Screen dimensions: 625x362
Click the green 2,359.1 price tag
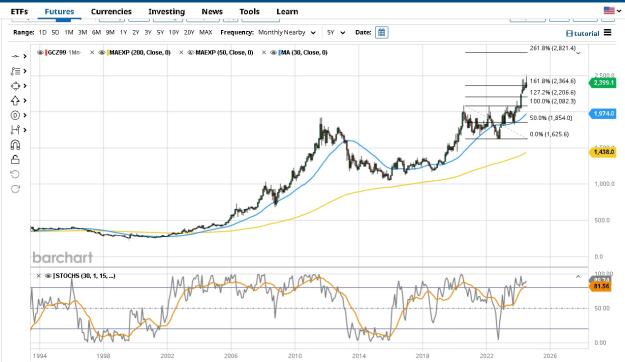tap(602, 83)
